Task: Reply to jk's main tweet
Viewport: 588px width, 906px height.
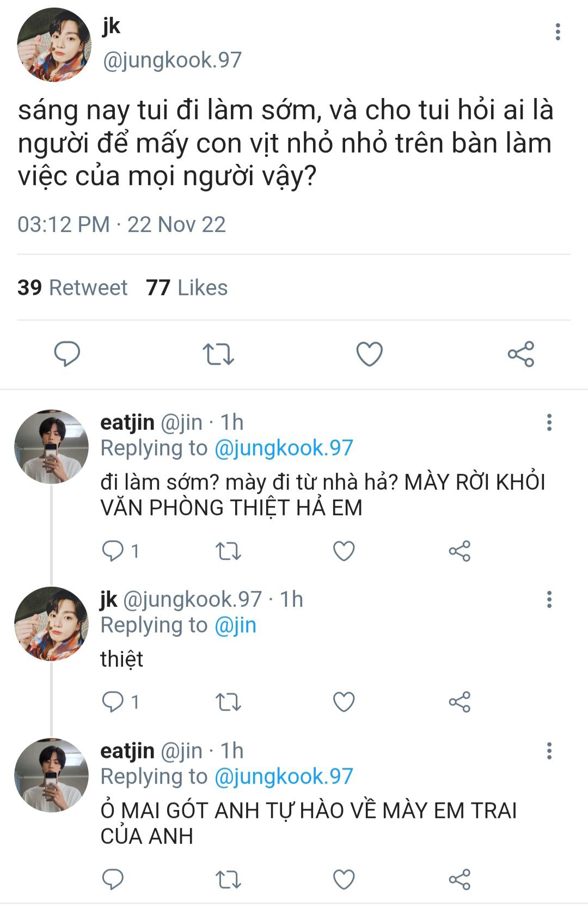Action: click(67, 354)
